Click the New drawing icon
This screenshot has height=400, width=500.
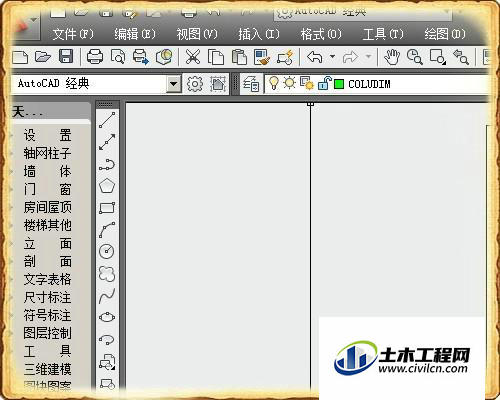tap(20, 57)
